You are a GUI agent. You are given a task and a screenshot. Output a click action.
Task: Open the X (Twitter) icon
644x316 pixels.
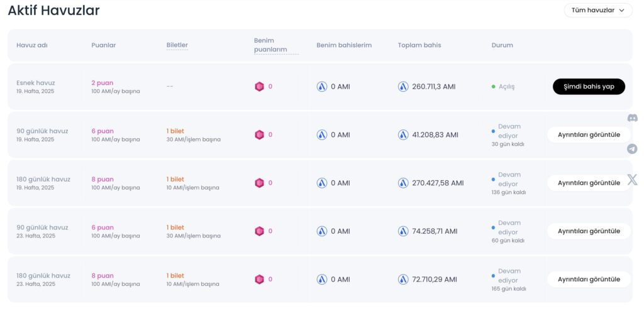(x=633, y=179)
